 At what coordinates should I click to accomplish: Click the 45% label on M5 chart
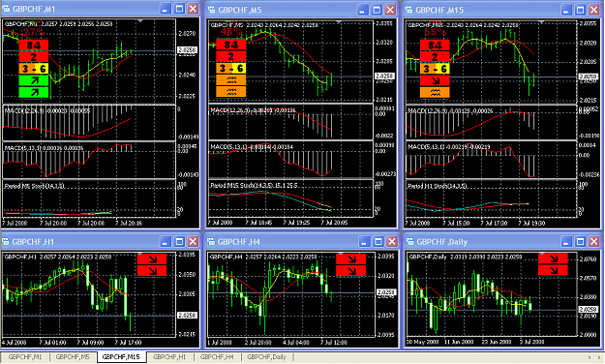231,32
